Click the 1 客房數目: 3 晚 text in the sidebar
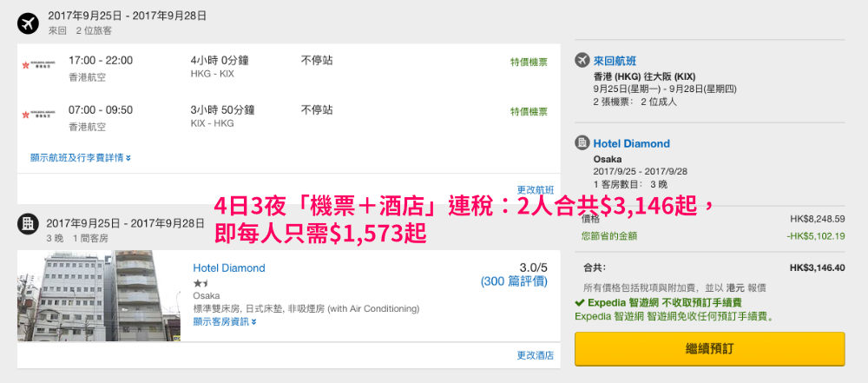 point(630,185)
